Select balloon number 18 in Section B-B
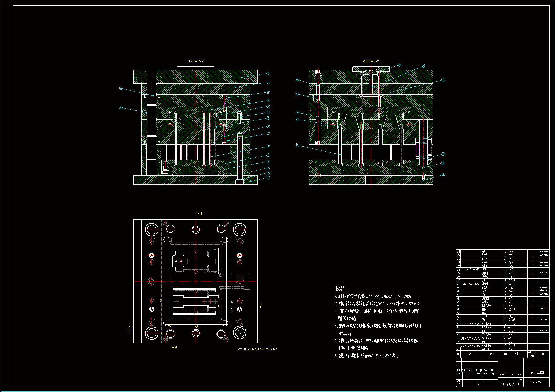The height and width of the screenshot is (392, 555). point(297,80)
